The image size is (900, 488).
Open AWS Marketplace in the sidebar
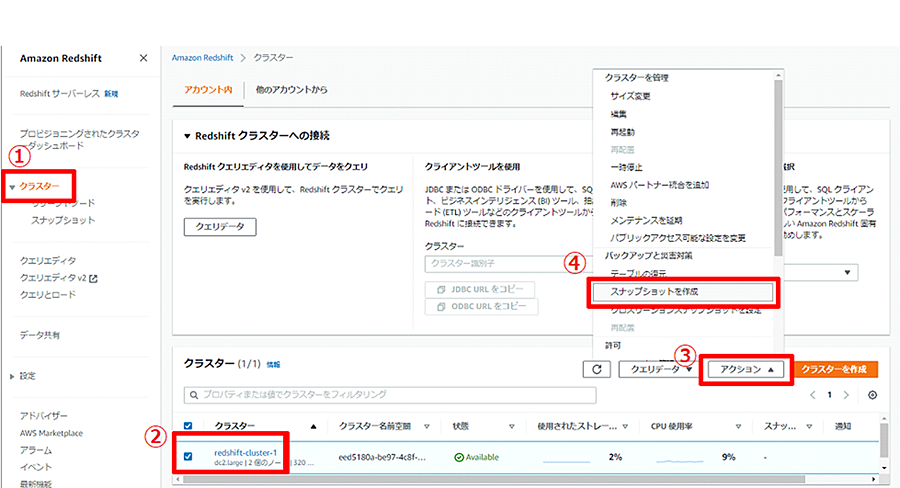point(52,433)
